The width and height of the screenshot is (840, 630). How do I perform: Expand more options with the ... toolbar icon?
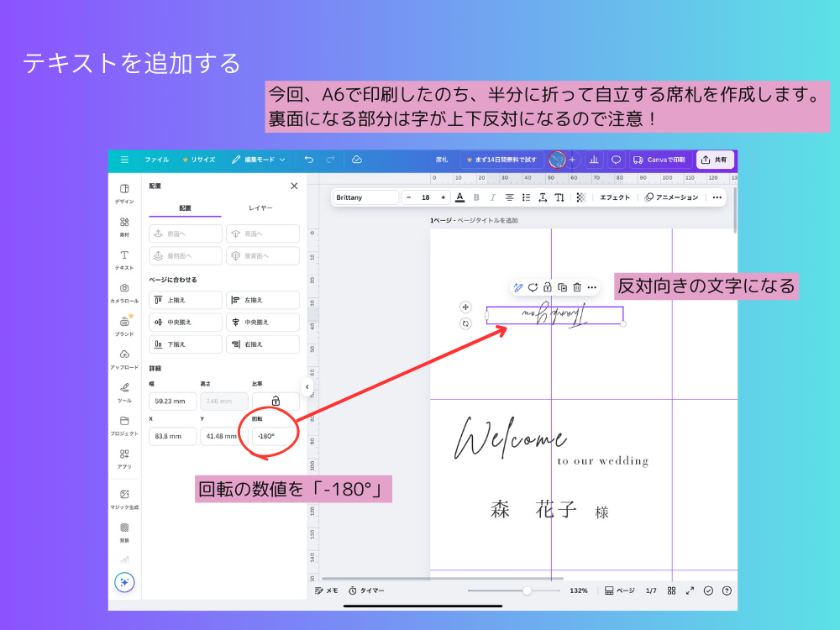[717, 197]
